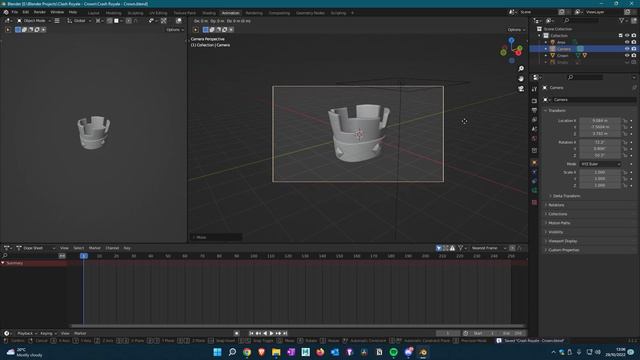Toggle camera view gizmo icon in viewport

click(x=521, y=89)
